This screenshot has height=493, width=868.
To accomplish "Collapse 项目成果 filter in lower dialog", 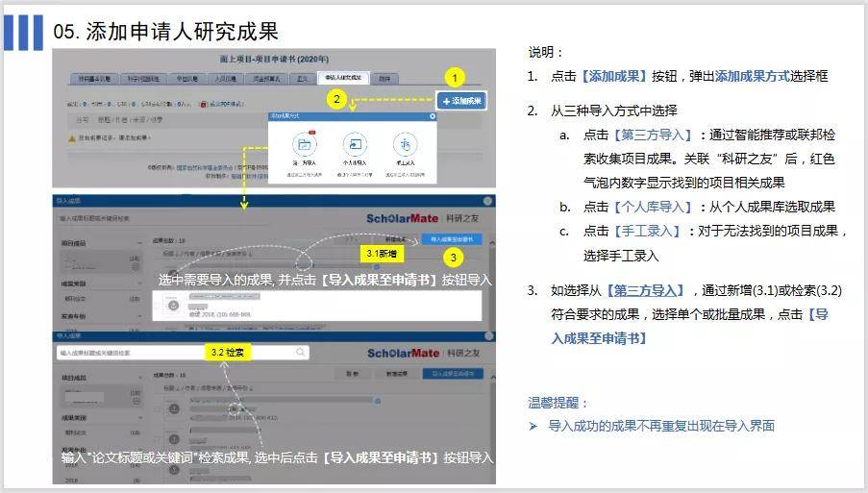I will tap(139, 378).
